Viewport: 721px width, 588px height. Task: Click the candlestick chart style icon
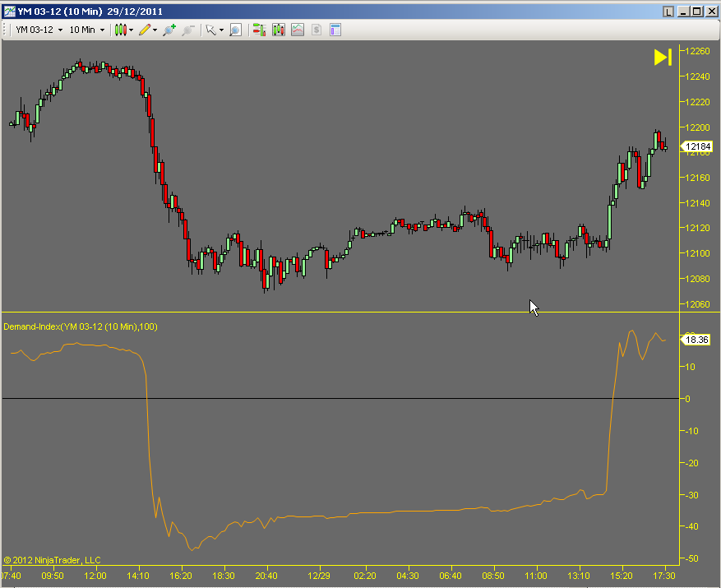(120, 30)
